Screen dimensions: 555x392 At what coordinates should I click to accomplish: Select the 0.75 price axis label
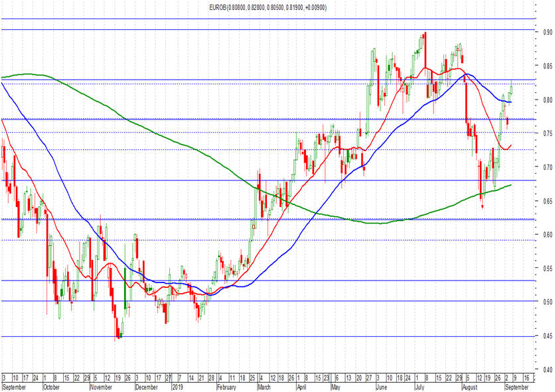[548, 133]
